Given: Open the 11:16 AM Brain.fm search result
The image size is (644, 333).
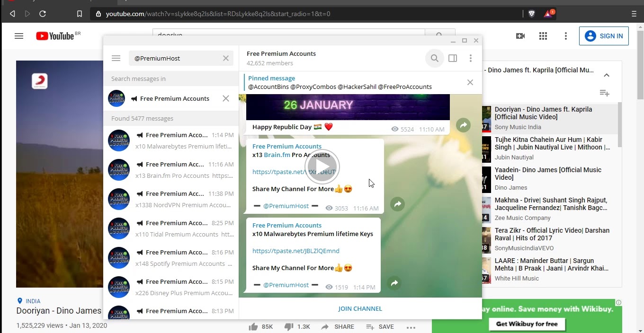Looking at the screenshot, I should tap(171, 170).
